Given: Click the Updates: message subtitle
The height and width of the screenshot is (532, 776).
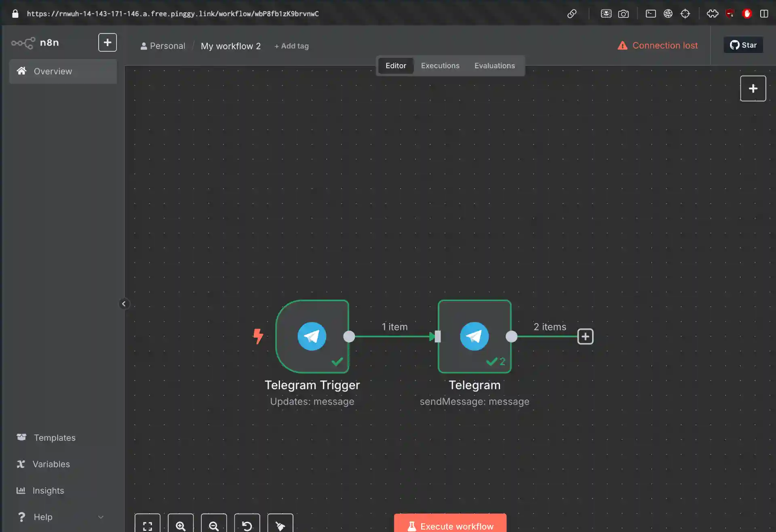Looking at the screenshot, I should pos(312,402).
